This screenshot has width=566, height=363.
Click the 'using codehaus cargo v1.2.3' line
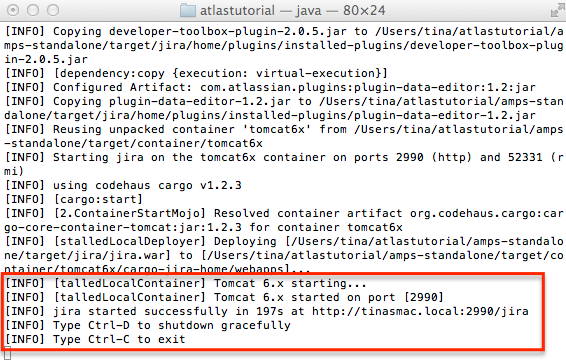pyautogui.click(x=123, y=185)
